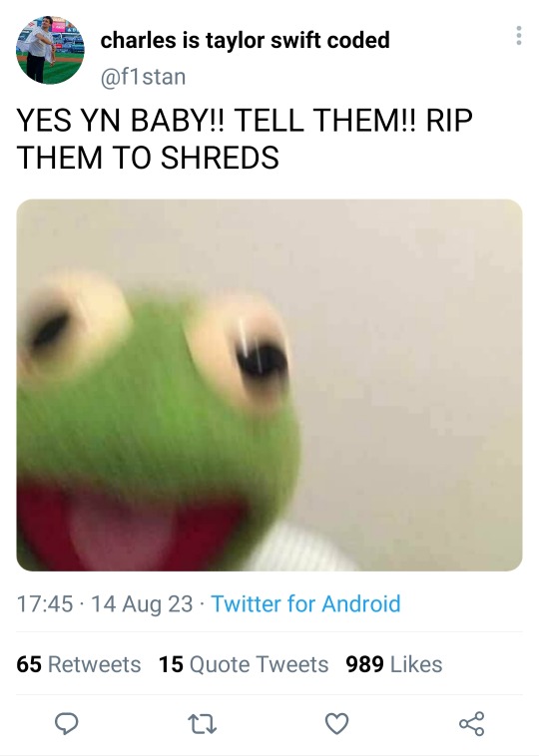
Task: Open the reply speech bubble icon
Action: (x=67, y=723)
